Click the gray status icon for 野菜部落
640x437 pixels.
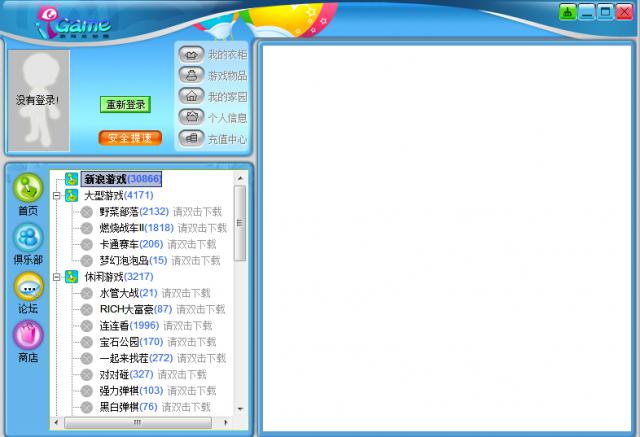87,212
